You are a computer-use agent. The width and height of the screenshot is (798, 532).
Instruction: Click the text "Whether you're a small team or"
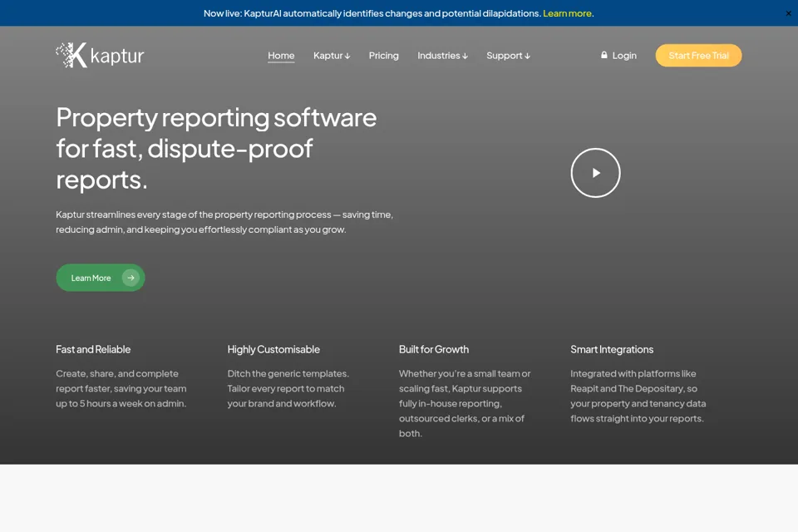click(x=465, y=374)
